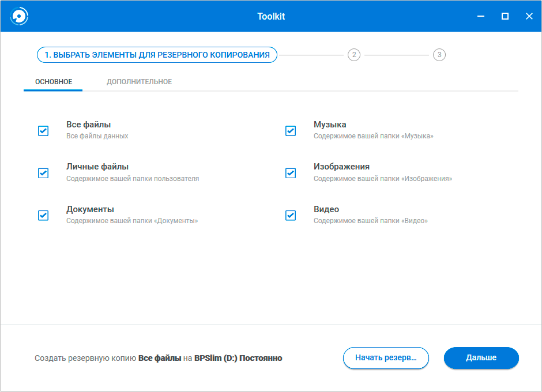Click the Документы label
Screen dimensions: 542x392
coord(90,209)
